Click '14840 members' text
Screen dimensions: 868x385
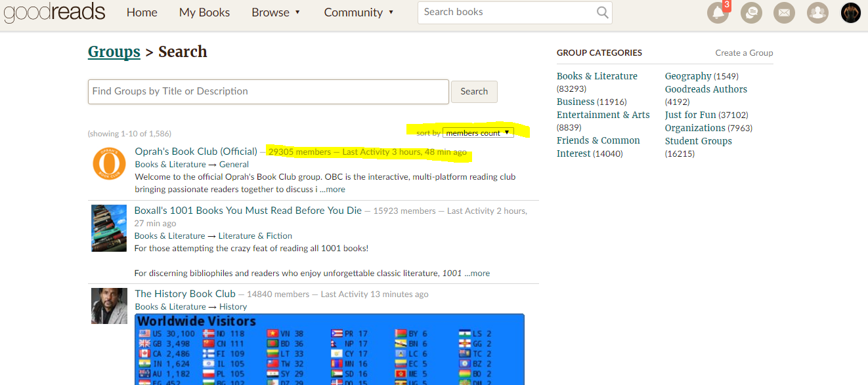[x=278, y=294]
